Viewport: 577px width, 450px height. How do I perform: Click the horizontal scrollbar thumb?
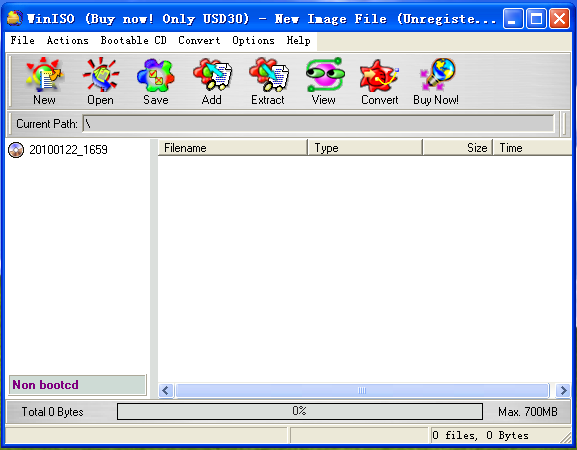(x=362, y=390)
